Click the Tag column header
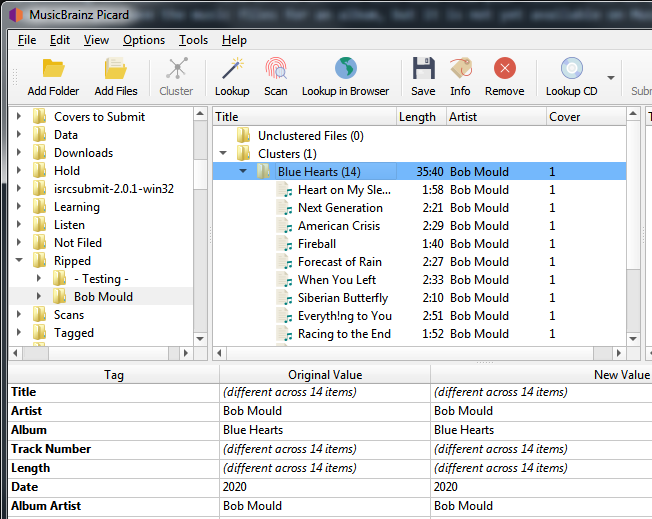 [x=114, y=375]
